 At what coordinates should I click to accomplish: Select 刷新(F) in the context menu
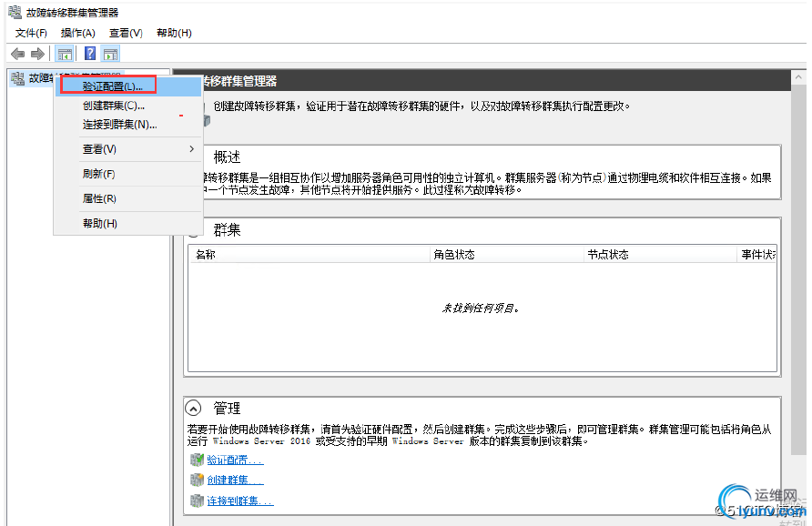tap(130, 174)
